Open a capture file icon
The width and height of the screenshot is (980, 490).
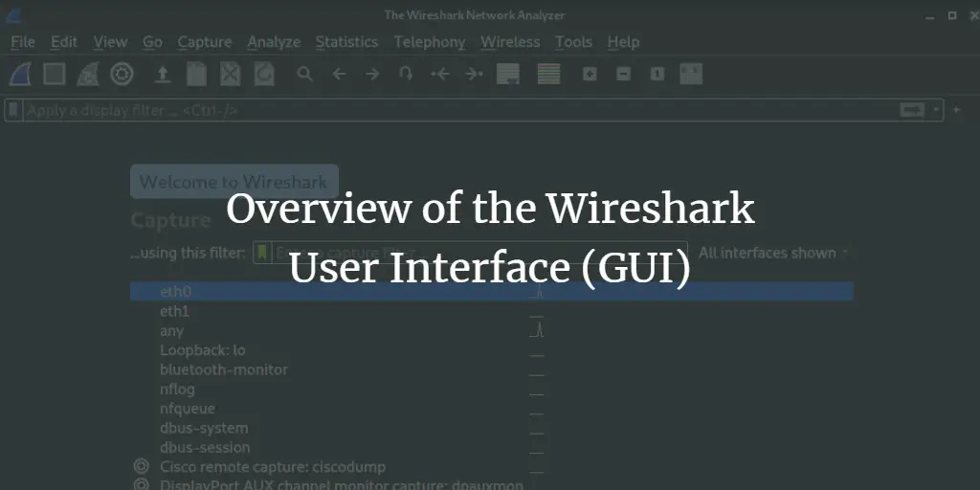163,75
